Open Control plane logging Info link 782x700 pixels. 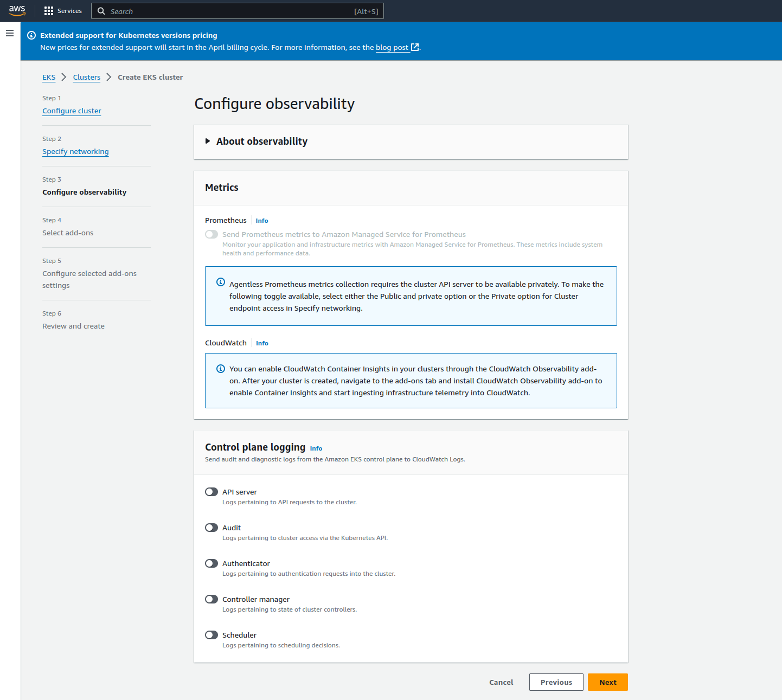316,448
